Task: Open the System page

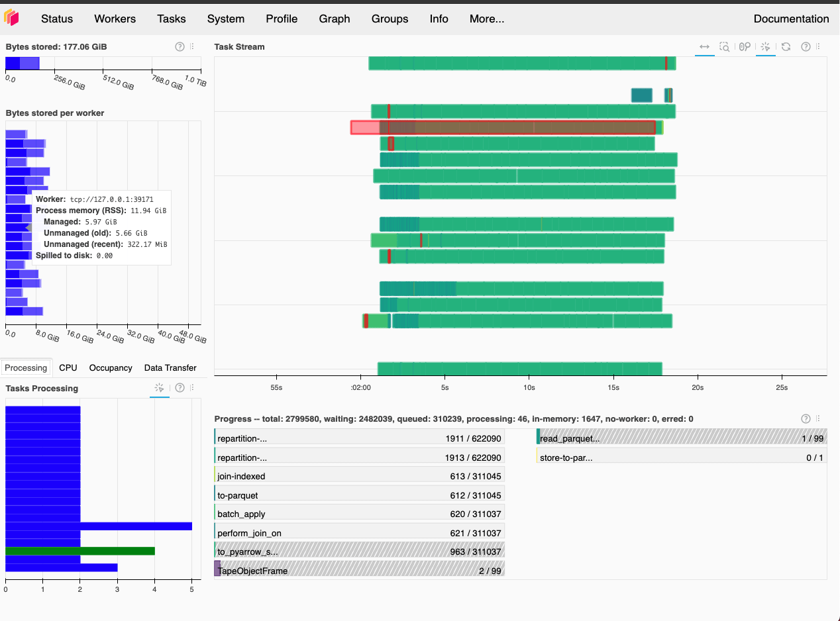Action: [x=226, y=19]
